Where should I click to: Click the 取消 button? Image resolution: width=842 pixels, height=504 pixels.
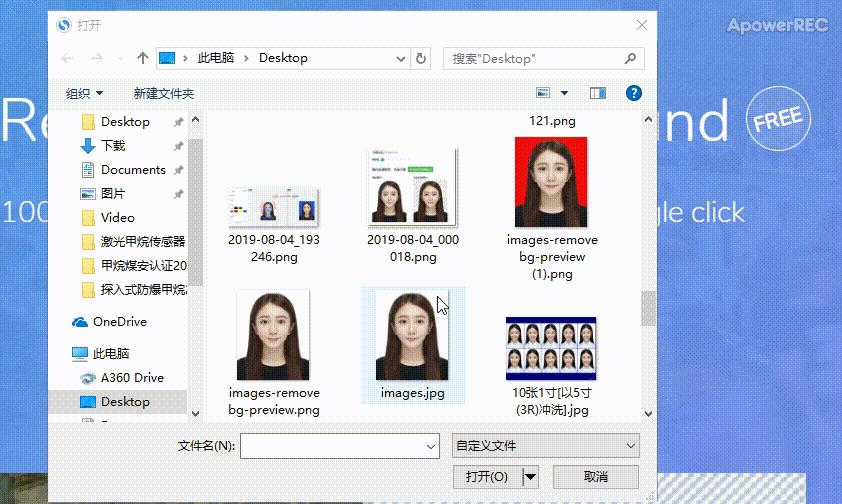tap(596, 477)
